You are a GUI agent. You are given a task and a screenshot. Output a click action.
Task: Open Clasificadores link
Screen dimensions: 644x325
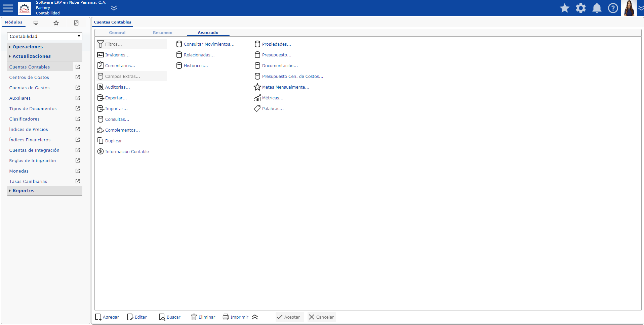point(24,119)
